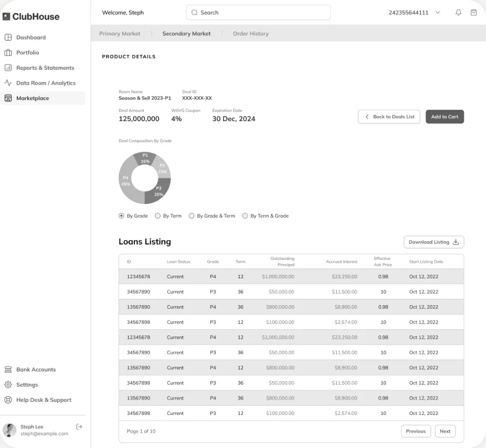Click the download arrow icon on Download Listing
Screen dimensions: 486x448
click(x=456, y=242)
